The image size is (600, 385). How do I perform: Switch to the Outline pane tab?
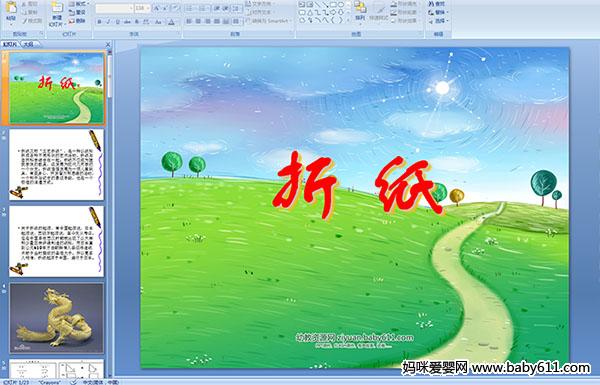pyautogui.click(x=28, y=44)
